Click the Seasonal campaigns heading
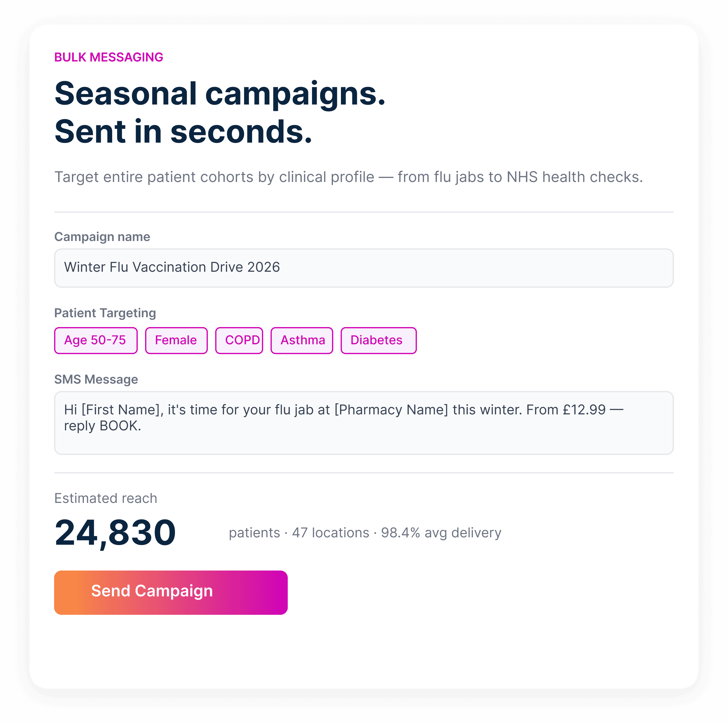 [220, 93]
